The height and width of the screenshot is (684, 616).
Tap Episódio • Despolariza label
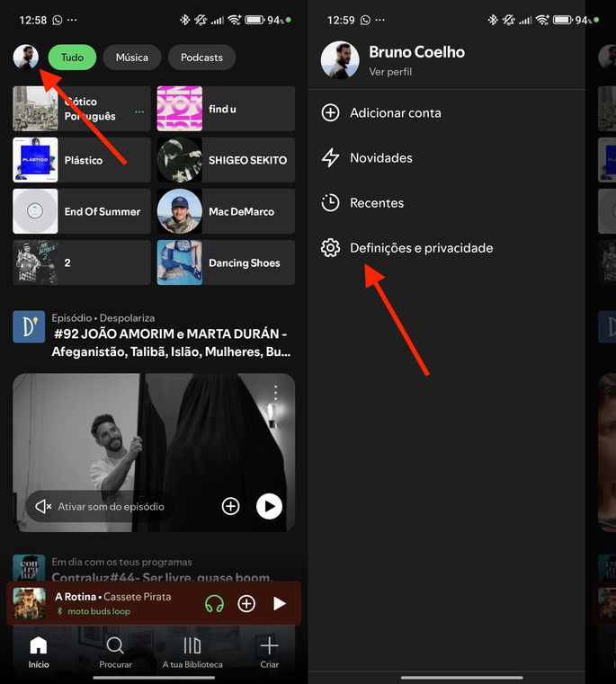pyautogui.click(x=103, y=317)
